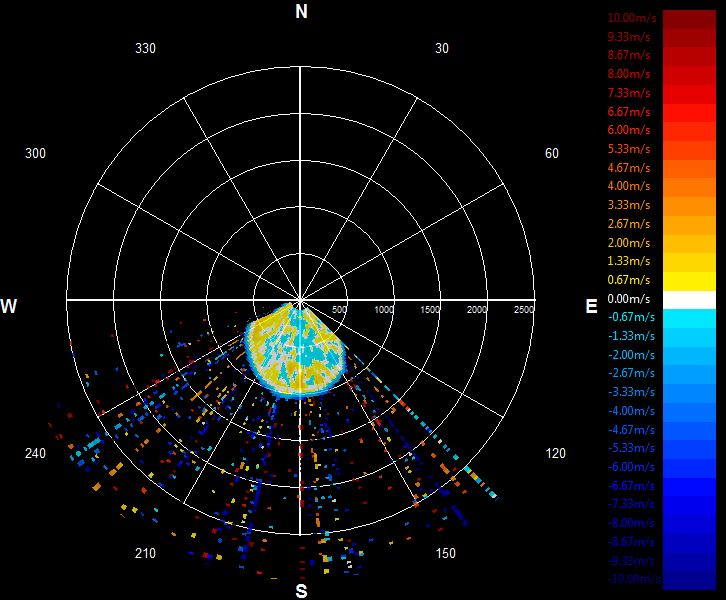The image size is (726, 600).
Task: Click the 9.33m/s legend label
Action: tap(629, 37)
